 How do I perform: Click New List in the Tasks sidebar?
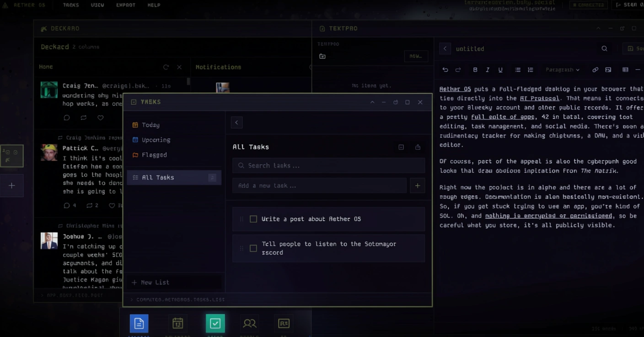pyautogui.click(x=151, y=283)
